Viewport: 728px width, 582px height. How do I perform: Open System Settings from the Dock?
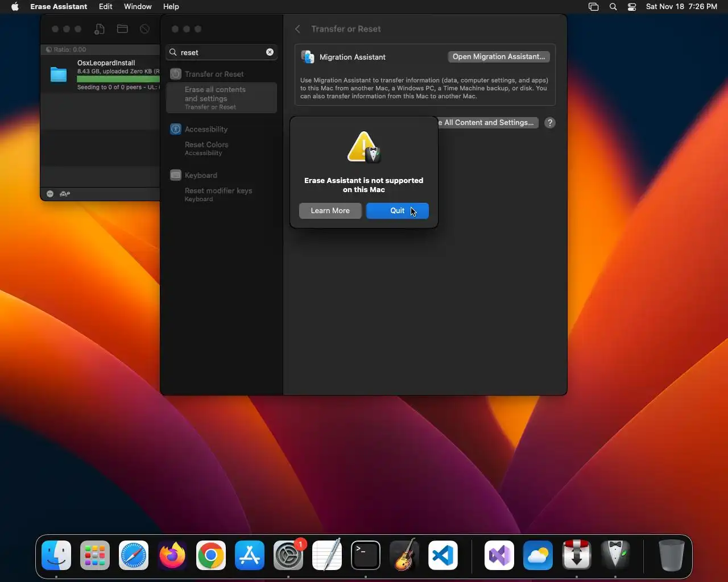pos(288,555)
